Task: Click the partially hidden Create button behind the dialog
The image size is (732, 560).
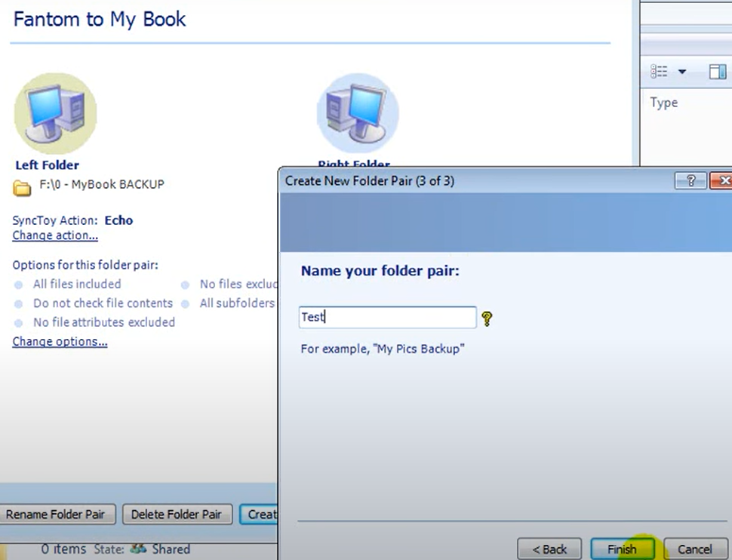Action: [x=259, y=514]
